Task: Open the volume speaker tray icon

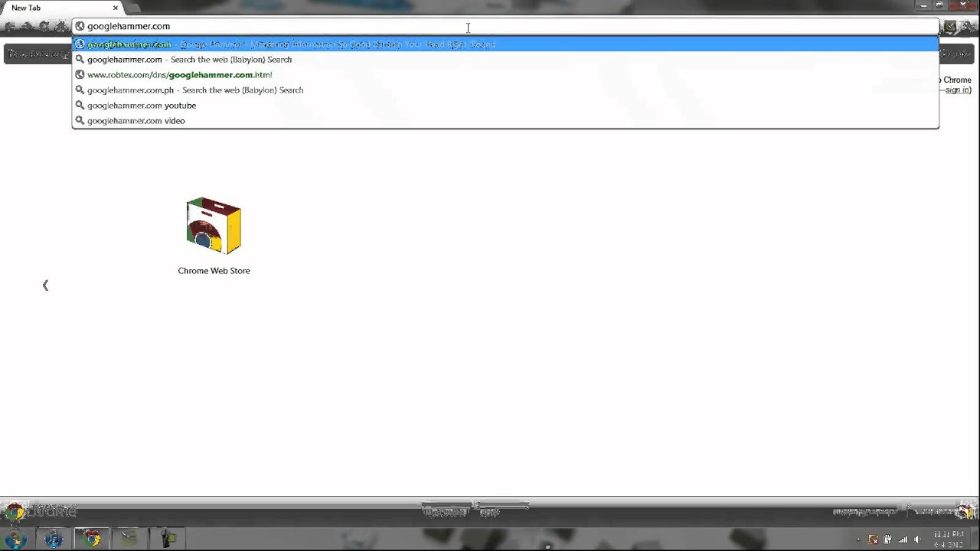Action: (917, 540)
